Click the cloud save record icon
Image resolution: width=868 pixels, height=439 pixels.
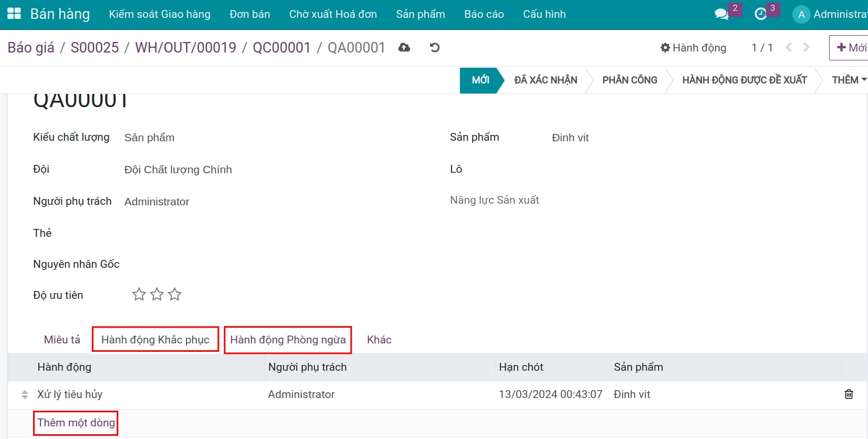(404, 48)
